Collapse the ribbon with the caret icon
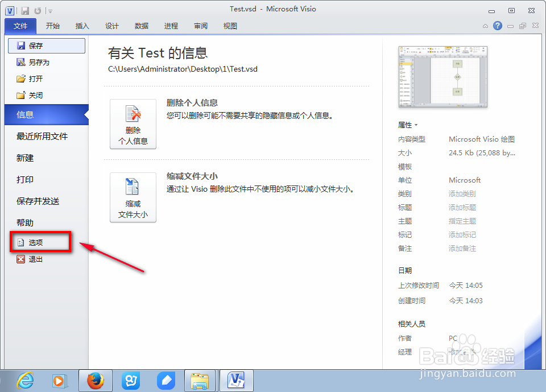The width and height of the screenshot is (546, 392). [485, 26]
